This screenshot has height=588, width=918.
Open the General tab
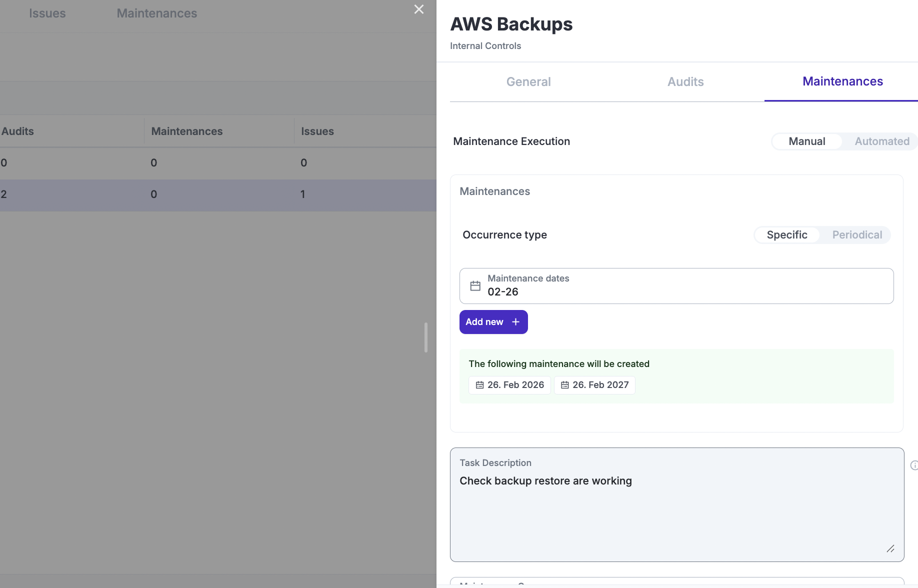pyautogui.click(x=528, y=82)
